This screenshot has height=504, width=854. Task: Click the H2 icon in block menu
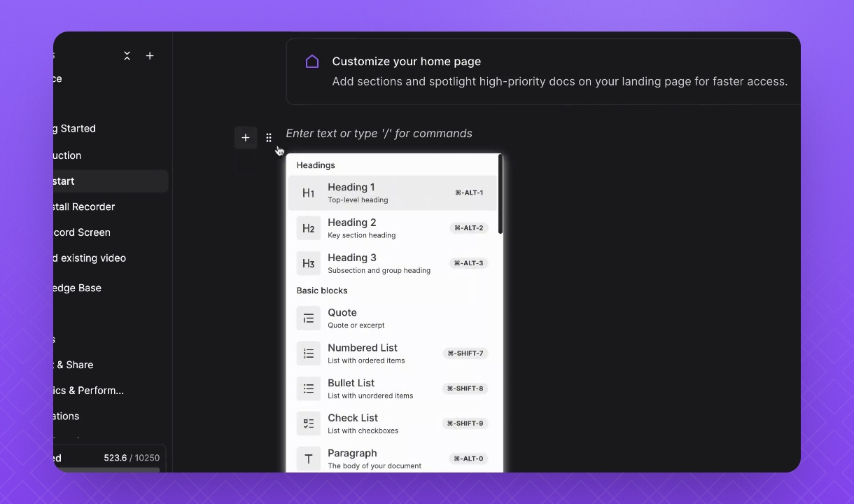(x=308, y=228)
